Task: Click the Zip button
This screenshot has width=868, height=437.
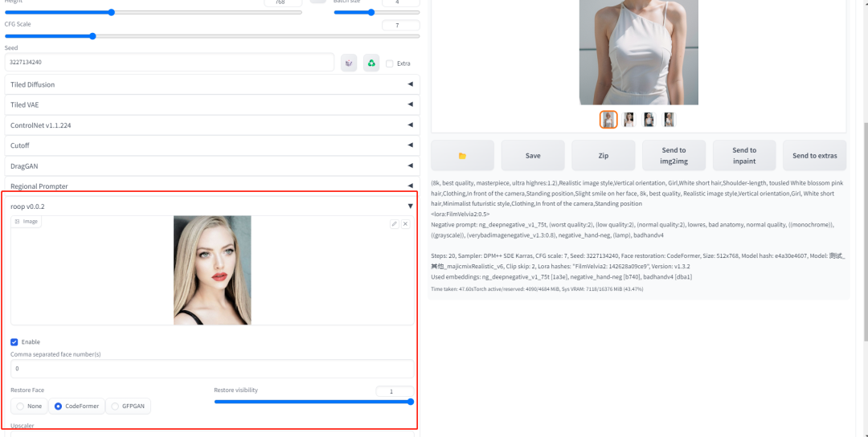Action: click(604, 155)
